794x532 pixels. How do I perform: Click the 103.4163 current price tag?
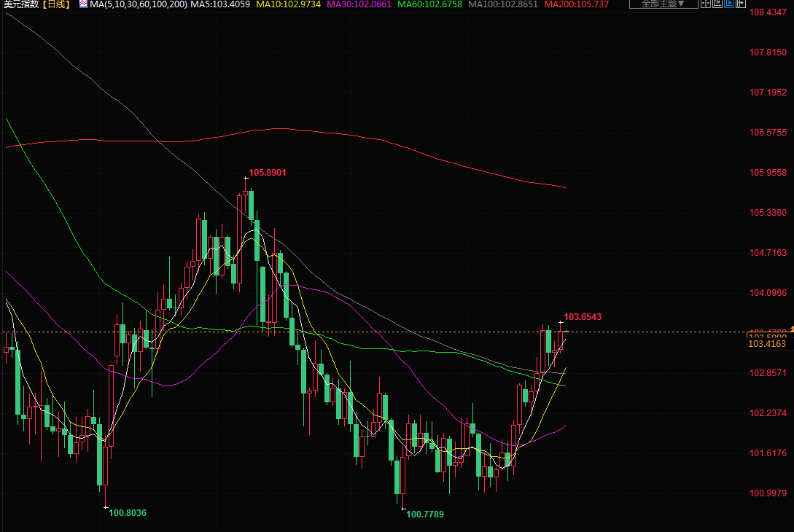tap(767, 343)
